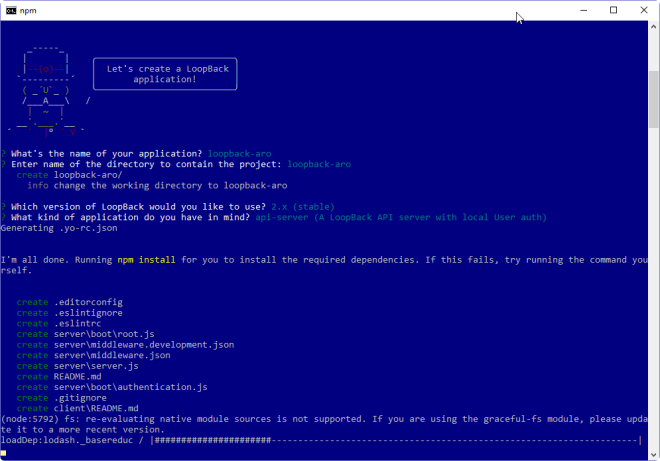Click the yellow "npm install" text

click(146, 260)
